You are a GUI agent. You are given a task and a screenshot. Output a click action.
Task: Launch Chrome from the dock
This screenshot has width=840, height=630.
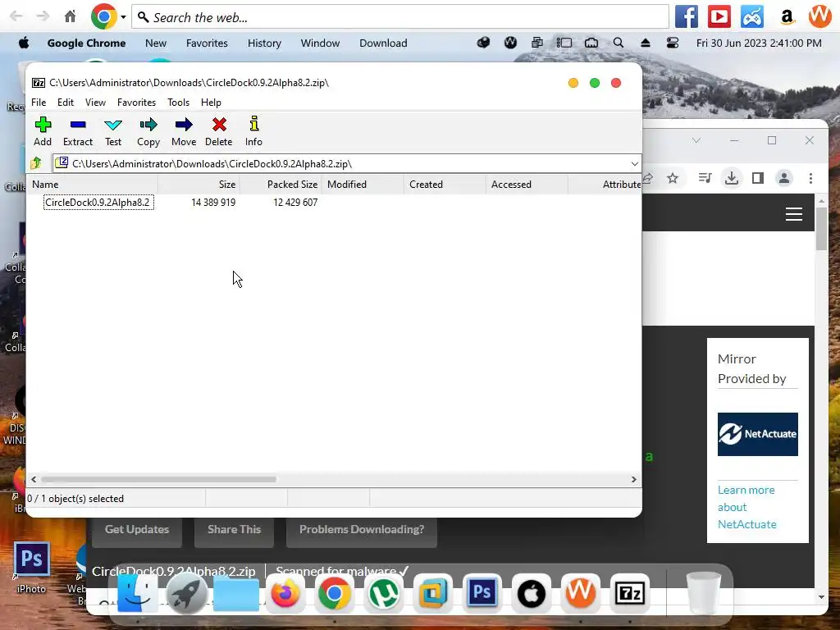(x=335, y=594)
